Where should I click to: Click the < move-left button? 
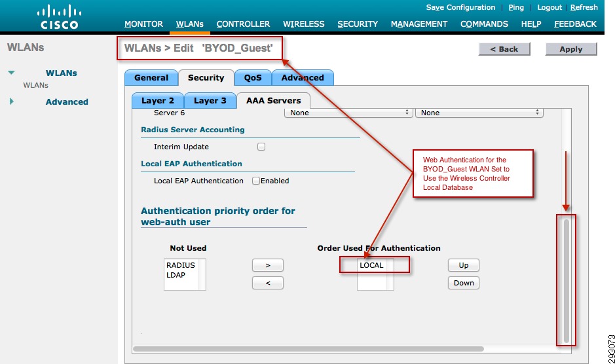267,283
